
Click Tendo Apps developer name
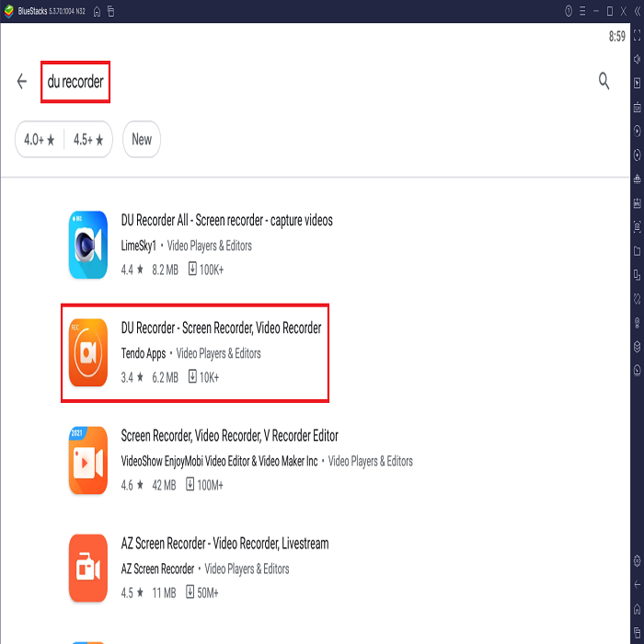(144, 353)
